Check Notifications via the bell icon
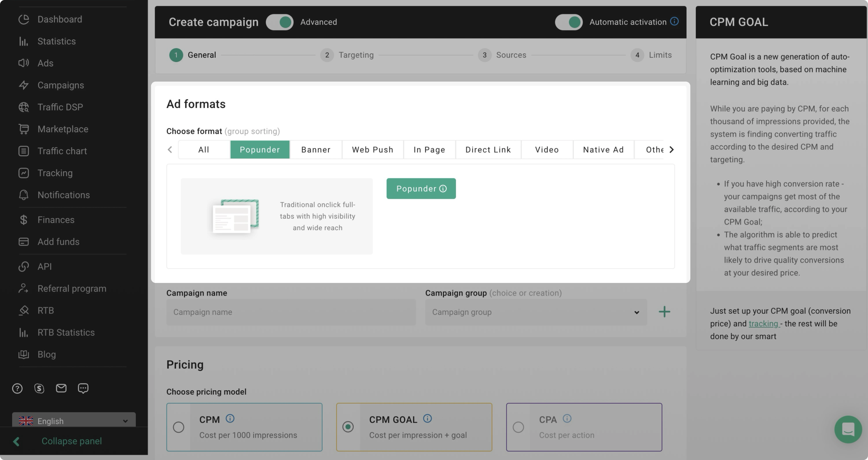The height and width of the screenshot is (460, 868). pos(24,195)
